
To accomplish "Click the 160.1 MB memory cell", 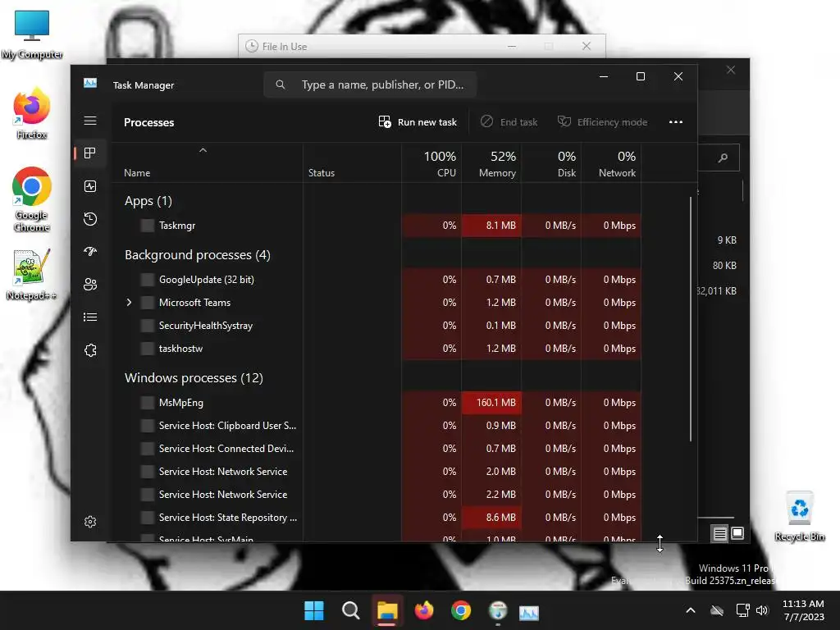I will coord(492,403).
